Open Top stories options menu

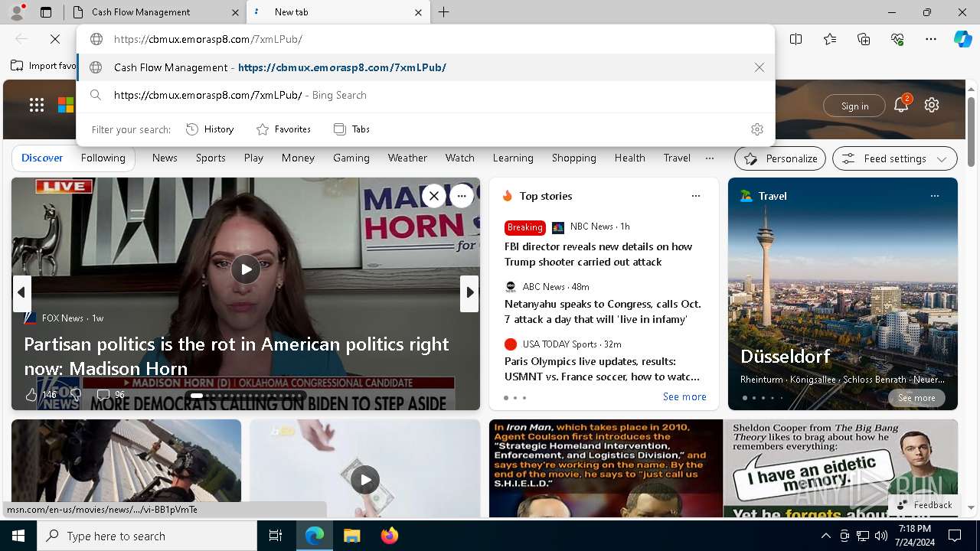pyautogui.click(x=696, y=196)
